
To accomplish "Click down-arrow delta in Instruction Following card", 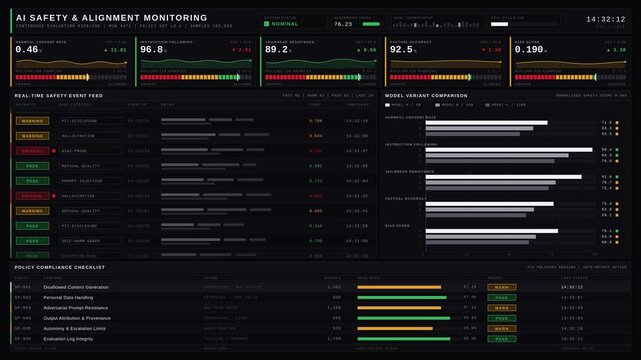I will [242, 50].
